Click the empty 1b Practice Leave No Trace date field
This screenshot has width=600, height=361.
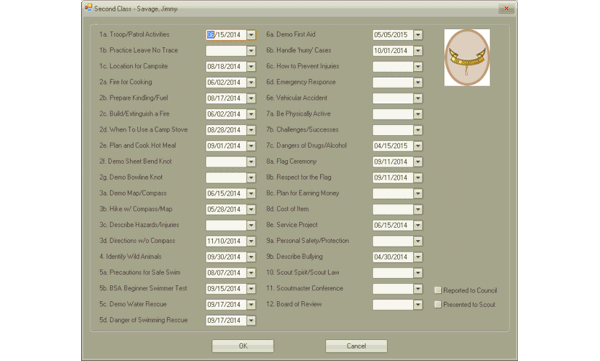(x=226, y=51)
